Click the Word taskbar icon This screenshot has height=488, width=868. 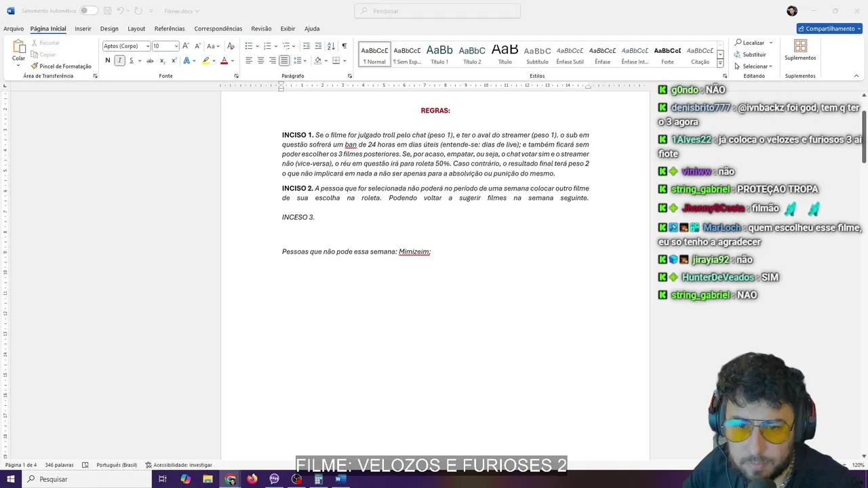click(x=340, y=479)
